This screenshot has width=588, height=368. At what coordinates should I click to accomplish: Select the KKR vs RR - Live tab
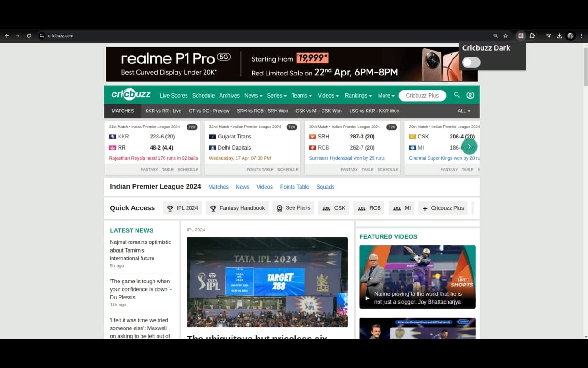pos(163,111)
